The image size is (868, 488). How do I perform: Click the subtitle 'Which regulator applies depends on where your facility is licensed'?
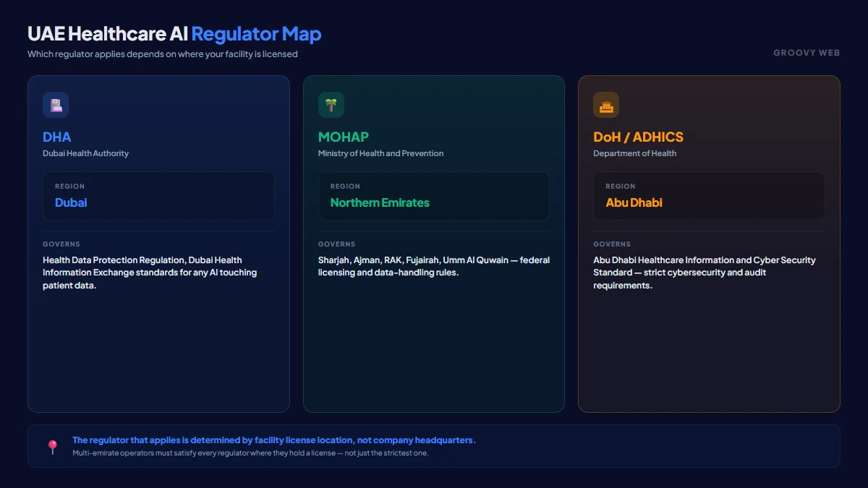[x=163, y=54]
